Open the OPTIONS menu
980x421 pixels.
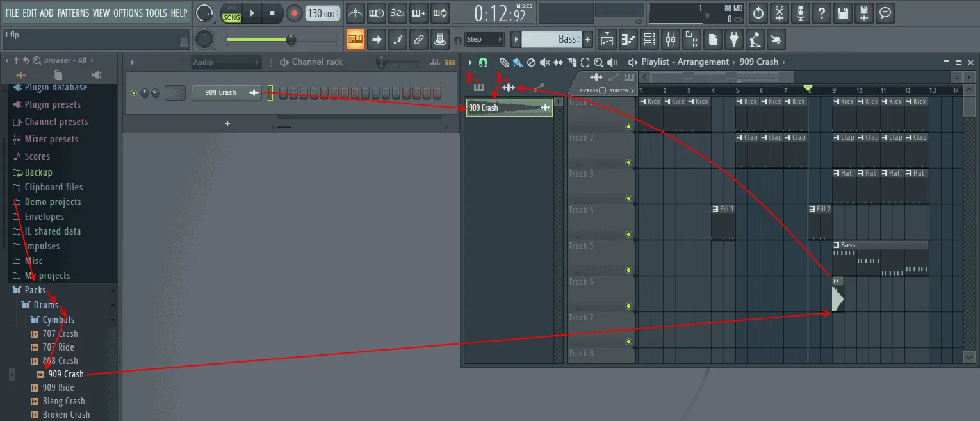[127, 13]
